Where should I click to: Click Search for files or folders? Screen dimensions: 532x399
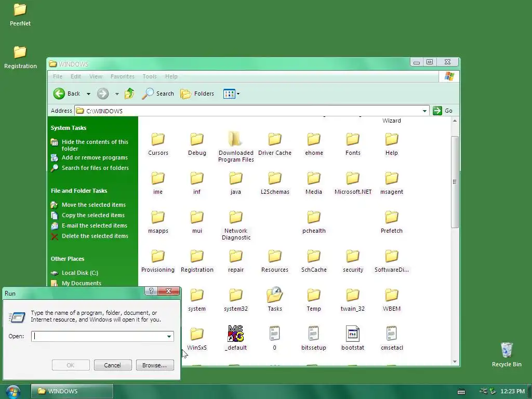click(x=96, y=168)
